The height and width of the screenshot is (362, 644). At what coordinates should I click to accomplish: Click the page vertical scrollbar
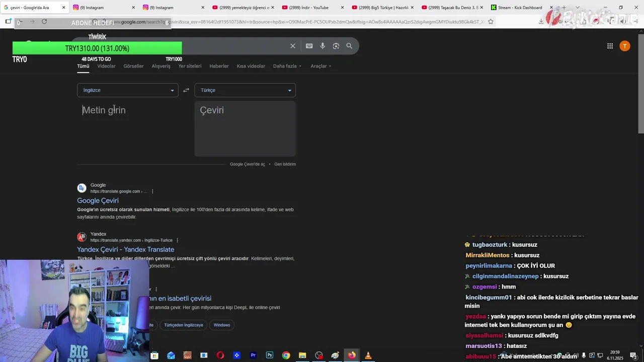tap(640, 83)
